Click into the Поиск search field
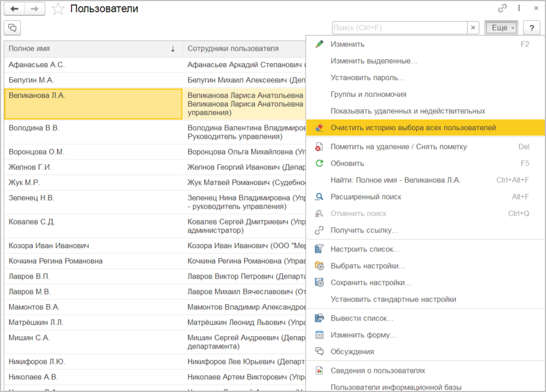 point(400,28)
